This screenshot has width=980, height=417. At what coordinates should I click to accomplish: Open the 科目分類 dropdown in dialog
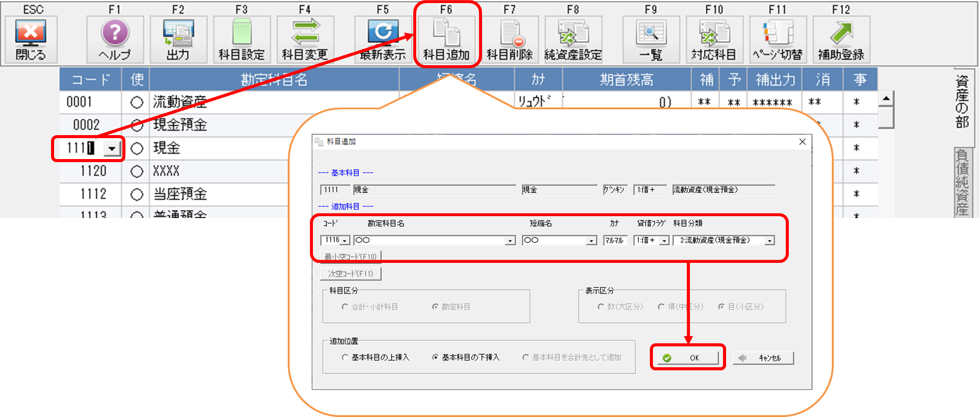[x=769, y=241]
